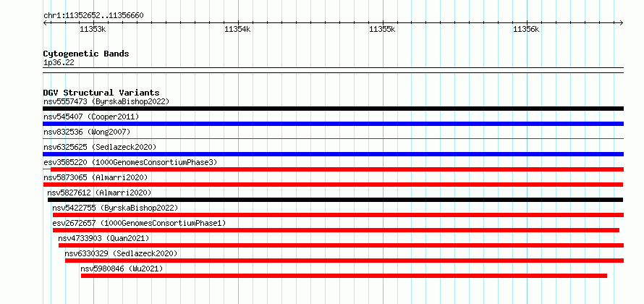Select the black nsv5827612 variant bar
The image size is (644, 304).
tap(335, 200)
